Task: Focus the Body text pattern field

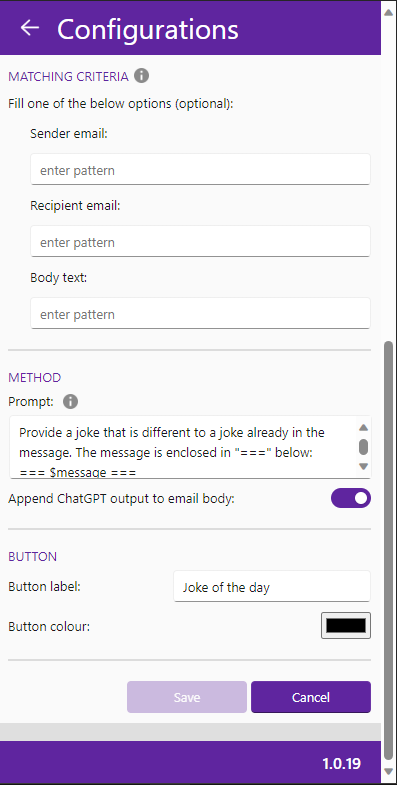Action: (200, 314)
